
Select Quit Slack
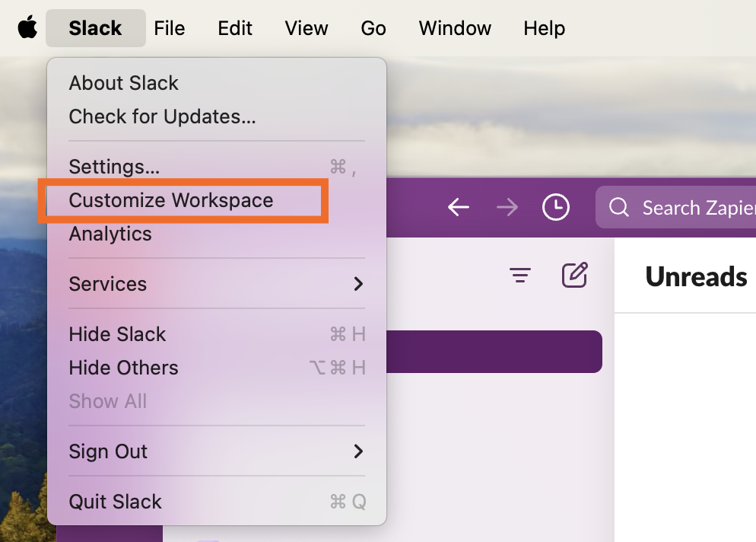tap(217, 502)
